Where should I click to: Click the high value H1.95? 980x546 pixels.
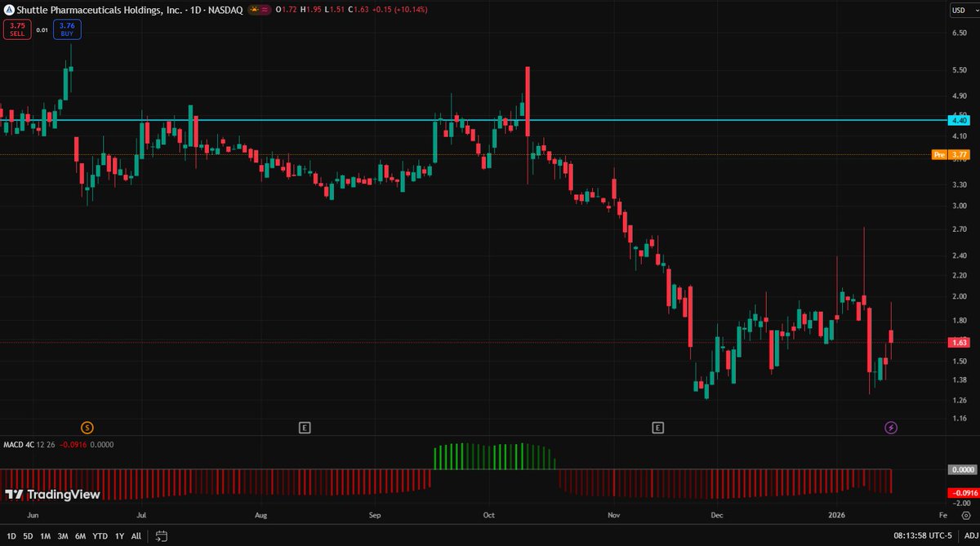click(310, 10)
